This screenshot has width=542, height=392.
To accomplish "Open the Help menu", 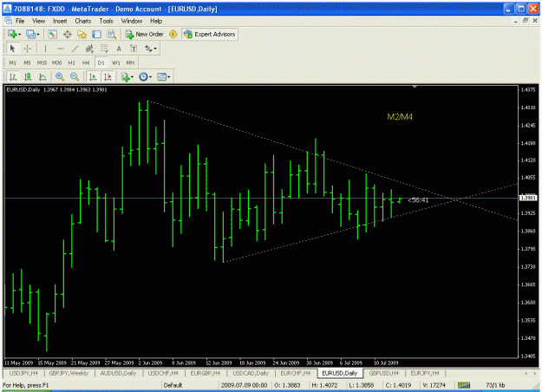I will point(156,21).
